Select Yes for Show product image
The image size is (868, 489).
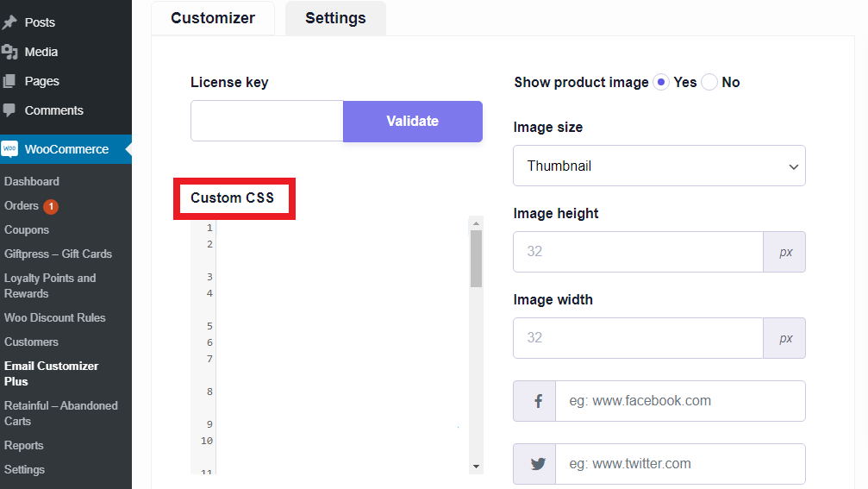click(661, 83)
